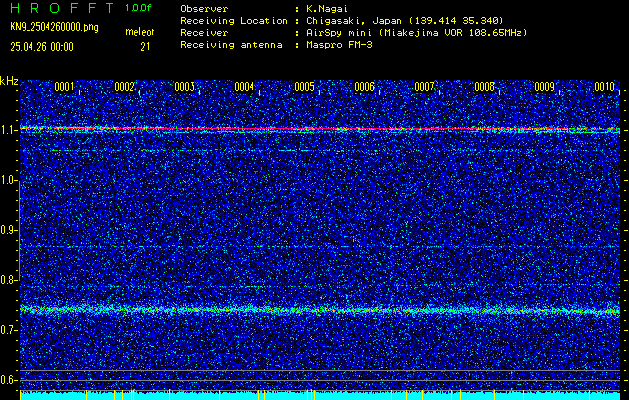This screenshot has width=629, height=400.
Task: Click time marker 0001
Action: click(64, 87)
